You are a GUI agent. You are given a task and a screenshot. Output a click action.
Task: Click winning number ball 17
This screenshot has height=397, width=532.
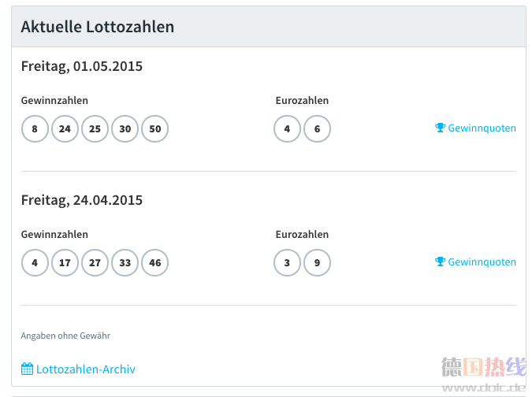(x=65, y=263)
